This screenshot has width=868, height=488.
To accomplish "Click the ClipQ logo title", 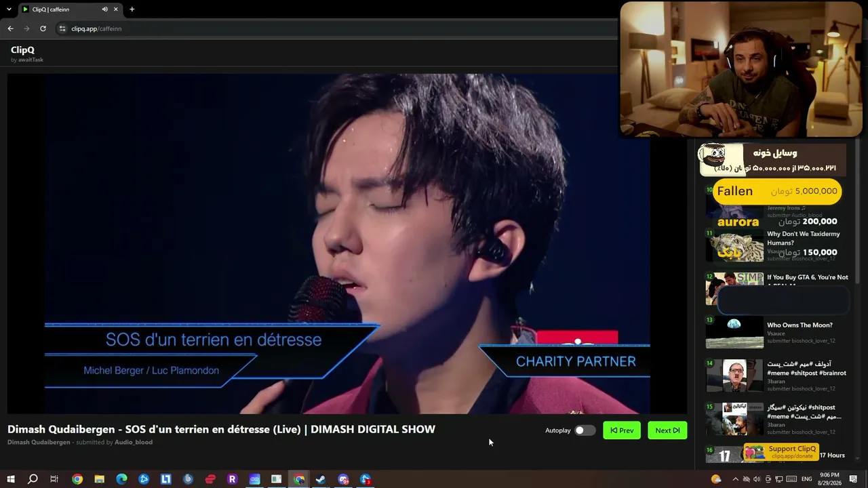I will pyautogui.click(x=22, y=49).
